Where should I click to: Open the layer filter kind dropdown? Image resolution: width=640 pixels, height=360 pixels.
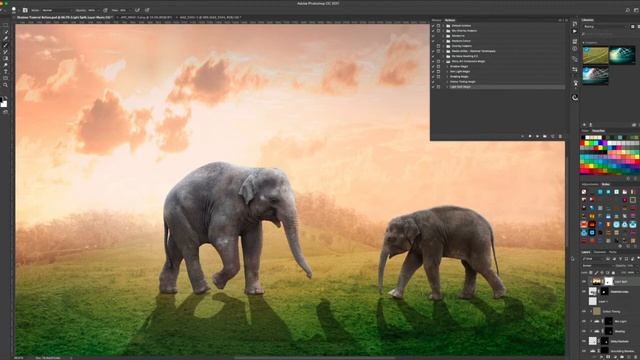coord(593,259)
